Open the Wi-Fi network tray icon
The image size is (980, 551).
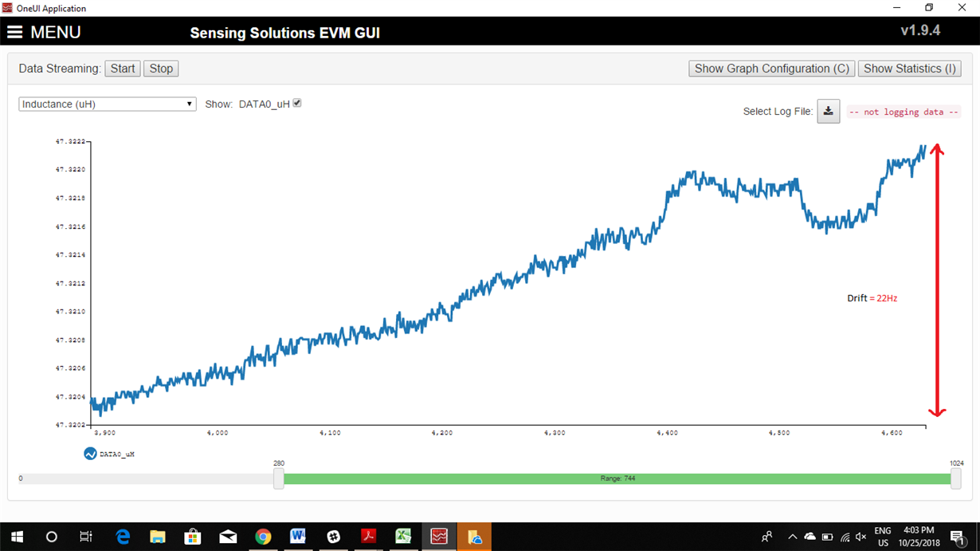point(845,537)
